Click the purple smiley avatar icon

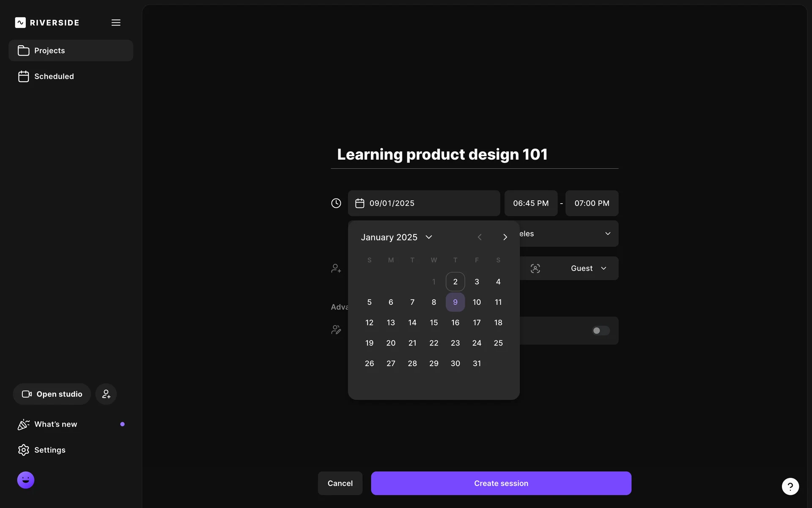[x=26, y=480]
